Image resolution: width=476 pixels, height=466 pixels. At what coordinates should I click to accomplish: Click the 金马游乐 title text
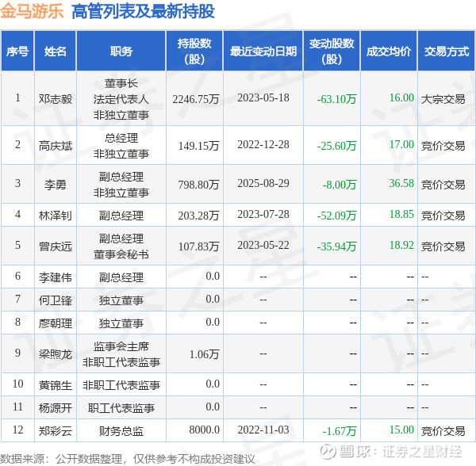click(32, 12)
